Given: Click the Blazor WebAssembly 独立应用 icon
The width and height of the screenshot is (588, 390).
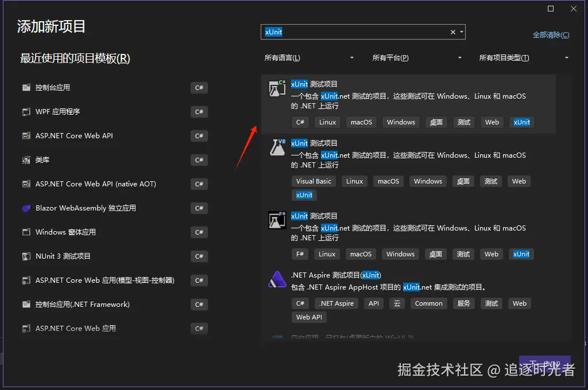Looking at the screenshot, I should pos(26,208).
